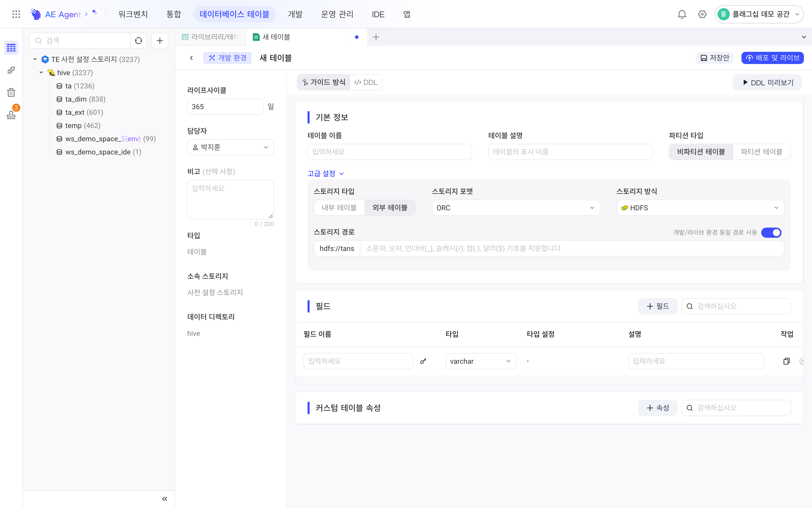Image resolution: width=812 pixels, height=508 pixels.
Task: Open ws_demo_space_ide database node
Action: tap(99, 152)
